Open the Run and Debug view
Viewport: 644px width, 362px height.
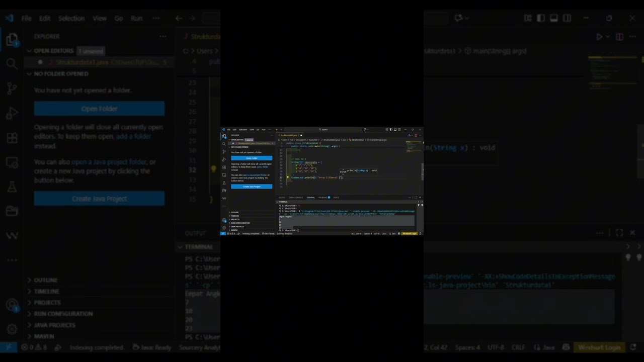click(224, 159)
